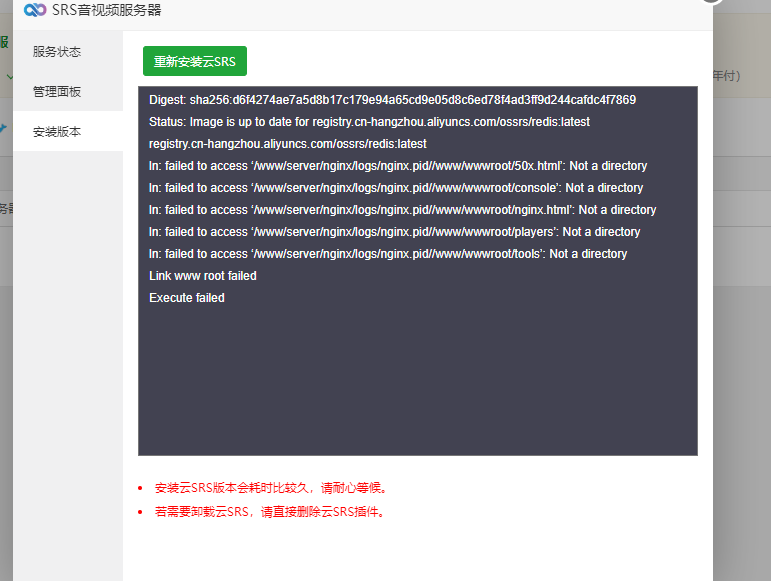Click the Digest sha256 log line

(392, 100)
